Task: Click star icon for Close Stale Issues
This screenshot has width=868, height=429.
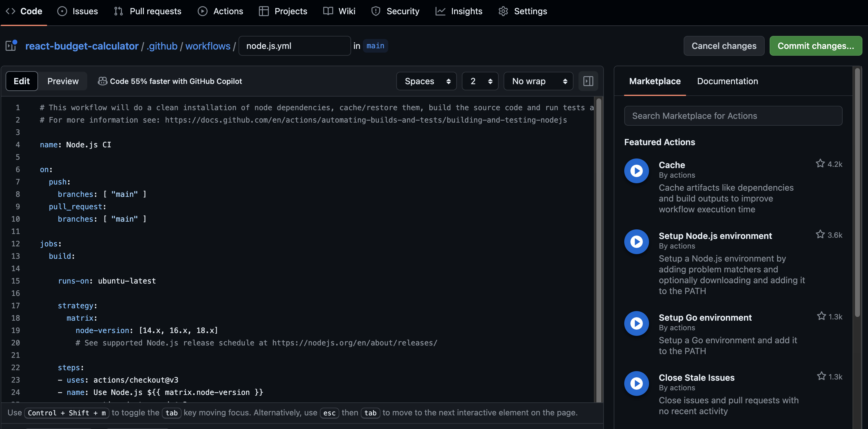Action: click(821, 376)
